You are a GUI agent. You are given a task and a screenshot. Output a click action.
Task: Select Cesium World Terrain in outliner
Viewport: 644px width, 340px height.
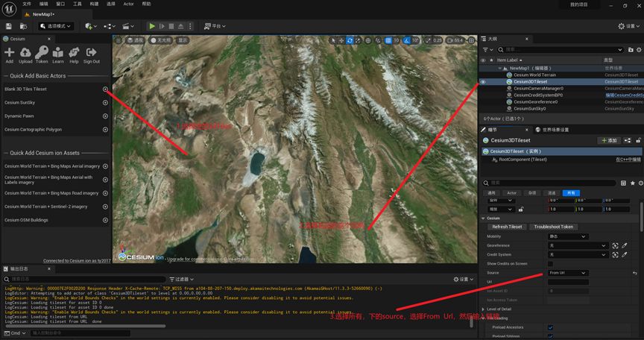pos(534,75)
